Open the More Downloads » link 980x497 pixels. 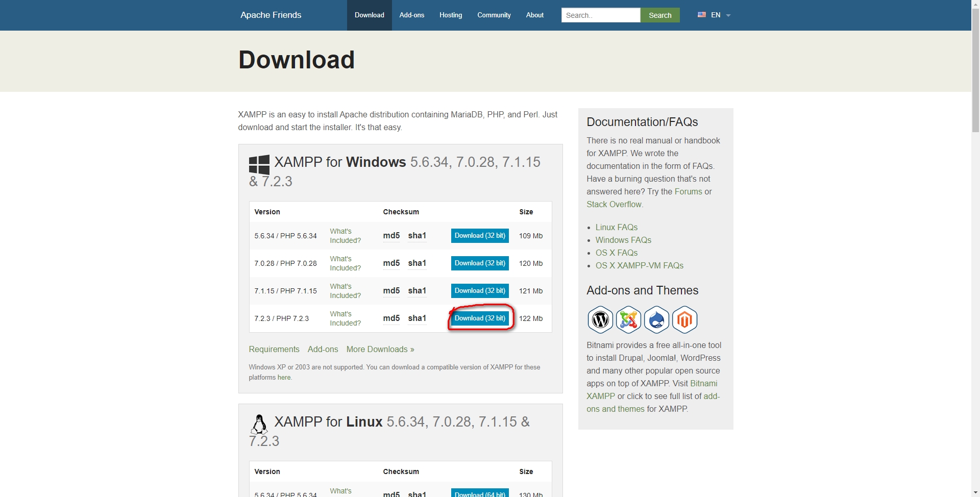380,350
